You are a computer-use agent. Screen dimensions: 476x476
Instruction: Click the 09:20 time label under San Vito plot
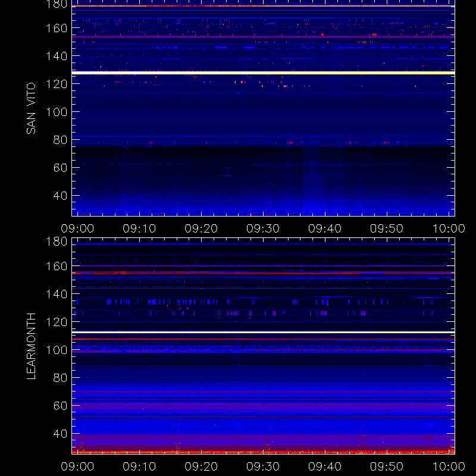click(201, 228)
